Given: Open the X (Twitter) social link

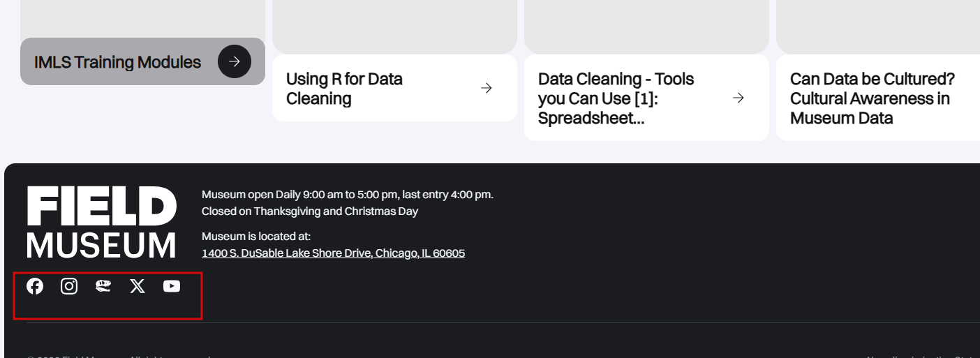Looking at the screenshot, I should point(138,286).
